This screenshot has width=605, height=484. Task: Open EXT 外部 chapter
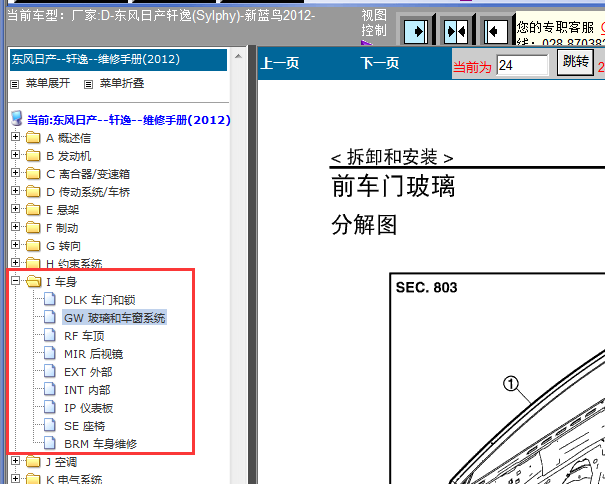(88, 372)
